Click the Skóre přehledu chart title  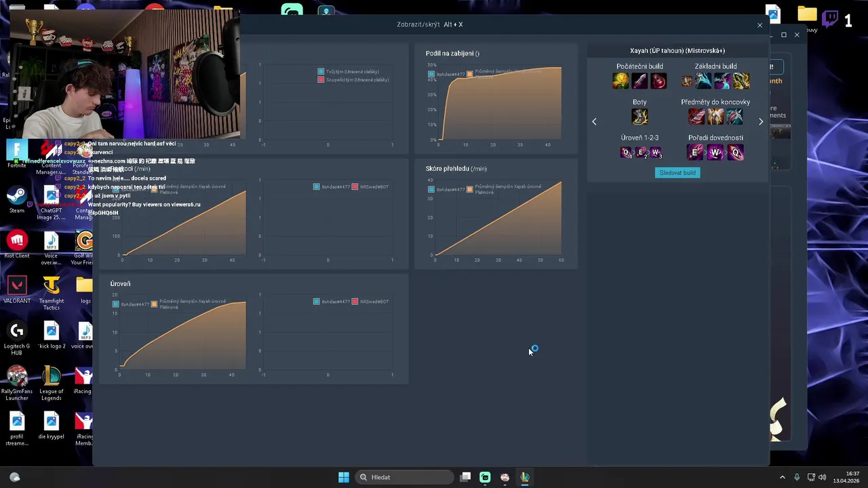[456, 169]
